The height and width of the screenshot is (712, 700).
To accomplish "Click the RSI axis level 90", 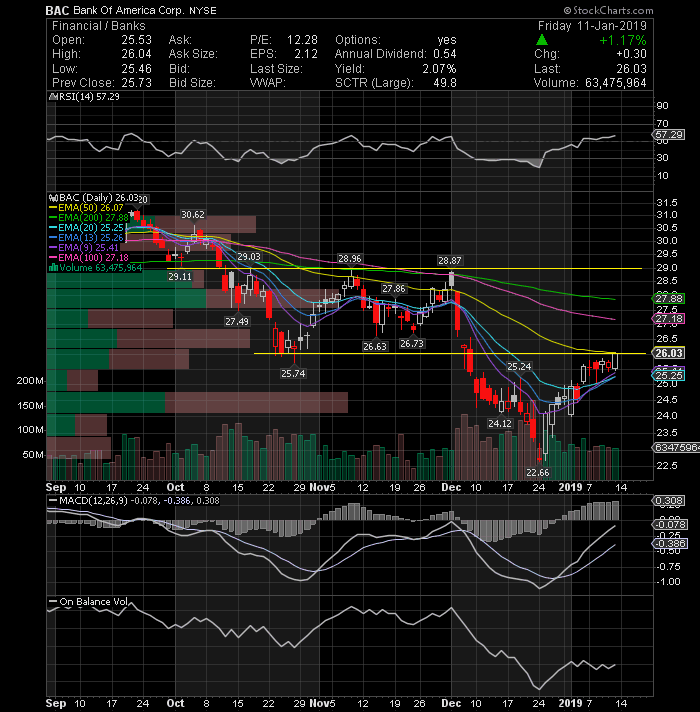I will coord(662,105).
